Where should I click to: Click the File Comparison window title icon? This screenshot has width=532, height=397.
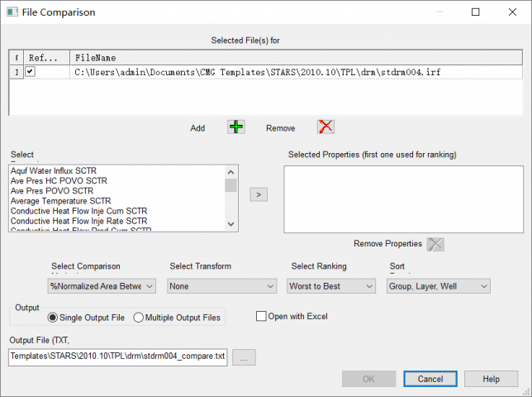(12, 12)
